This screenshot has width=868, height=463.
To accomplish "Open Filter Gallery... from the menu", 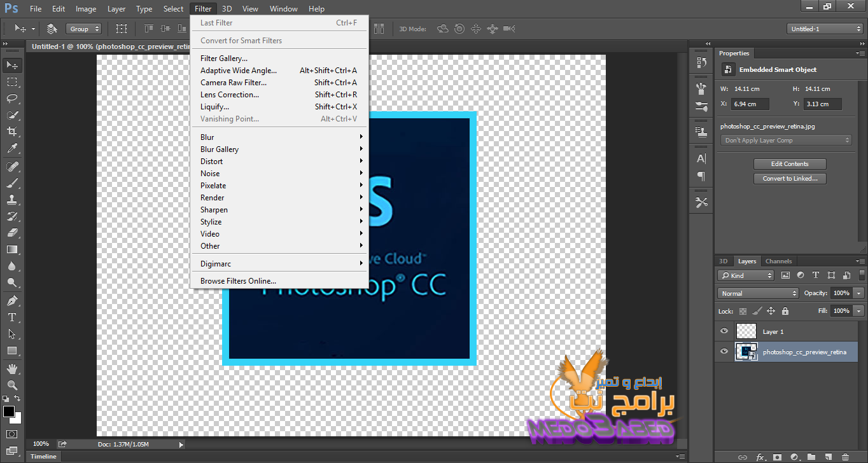I will pyautogui.click(x=280, y=59).
